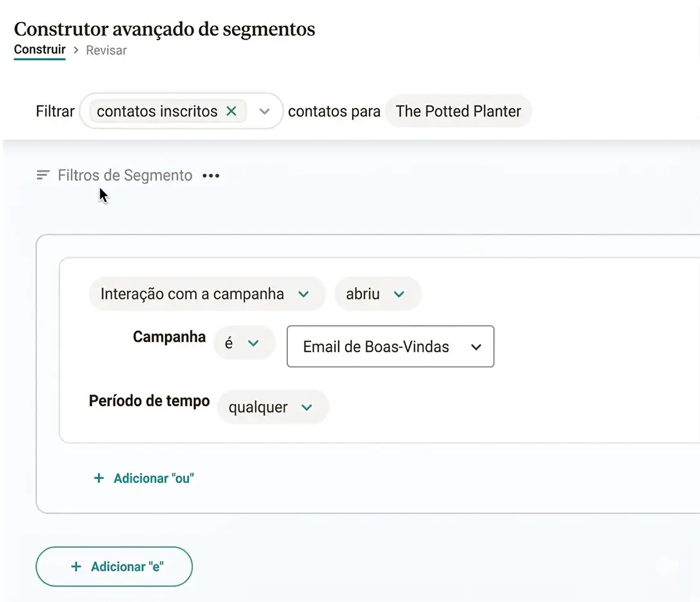Image resolution: width=700 pixels, height=602 pixels.
Task: Open the chevron beside contatos inscritos filter
Action: pyautogui.click(x=264, y=111)
